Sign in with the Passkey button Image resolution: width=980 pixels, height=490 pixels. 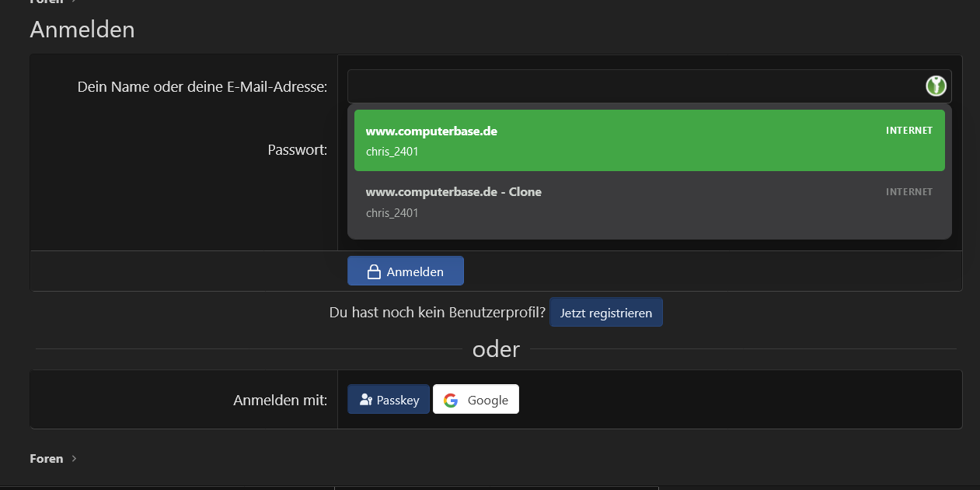point(389,400)
